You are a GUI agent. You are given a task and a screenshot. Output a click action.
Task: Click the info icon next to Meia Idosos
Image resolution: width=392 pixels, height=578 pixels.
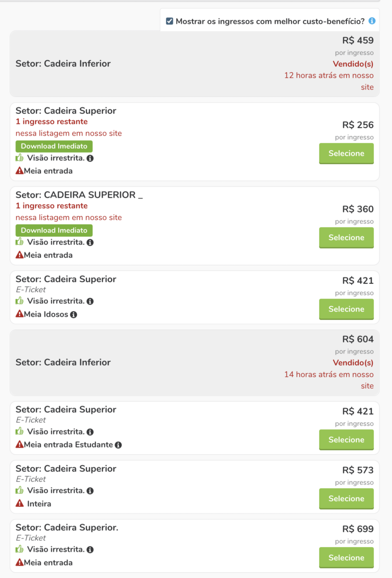click(74, 315)
